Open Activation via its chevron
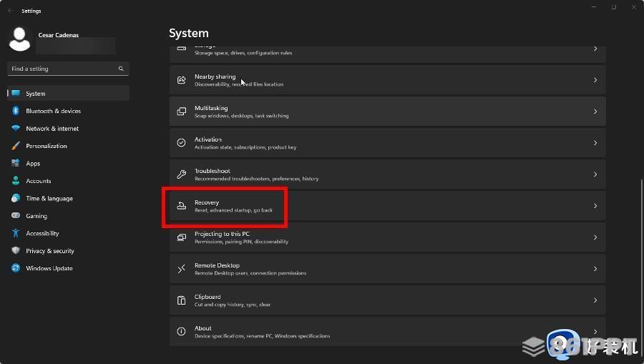644x364 pixels. click(595, 143)
